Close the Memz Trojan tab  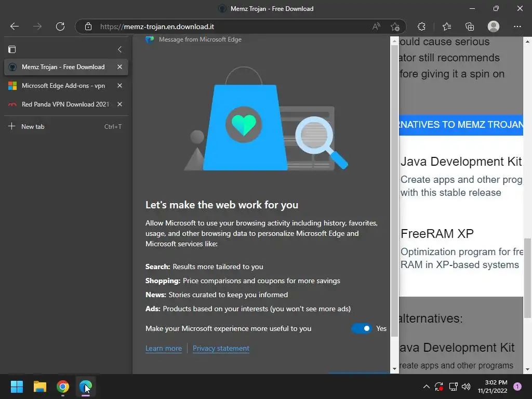(119, 67)
